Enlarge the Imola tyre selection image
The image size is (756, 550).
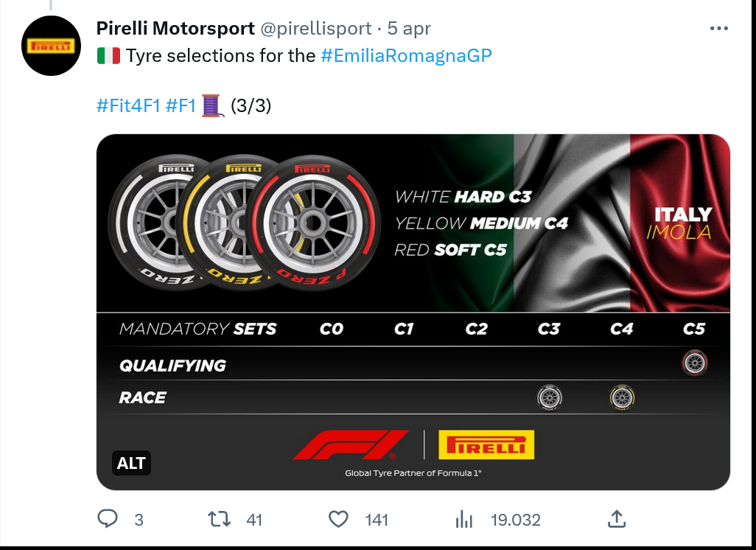(413, 312)
